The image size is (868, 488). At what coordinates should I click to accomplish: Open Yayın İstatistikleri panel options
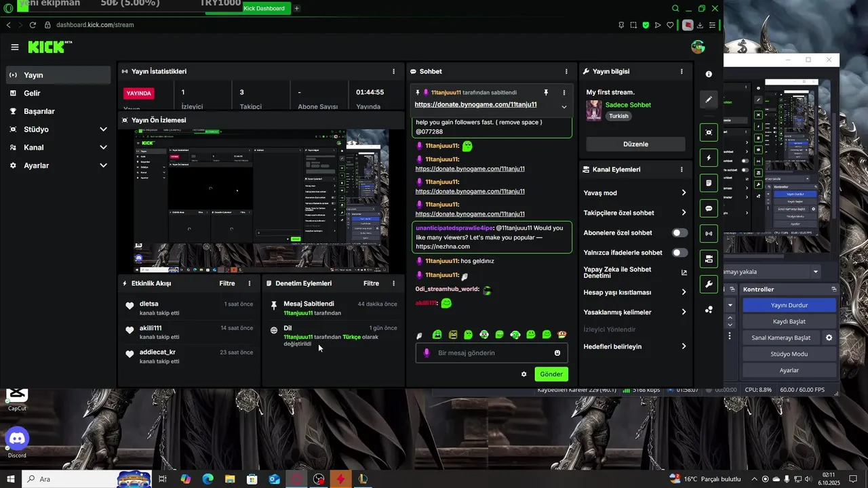coord(394,71)
